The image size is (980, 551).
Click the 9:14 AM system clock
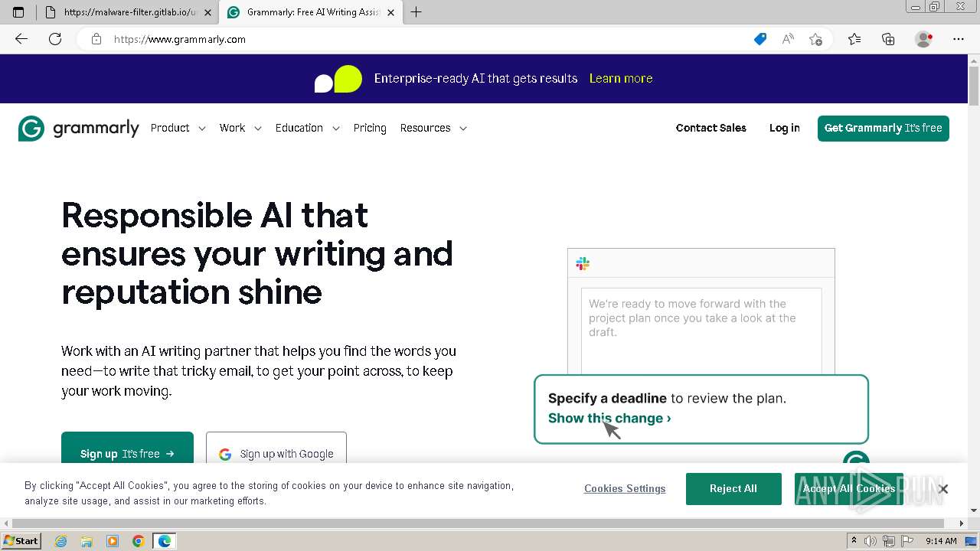pyautogui.click(x=941, y=541)
